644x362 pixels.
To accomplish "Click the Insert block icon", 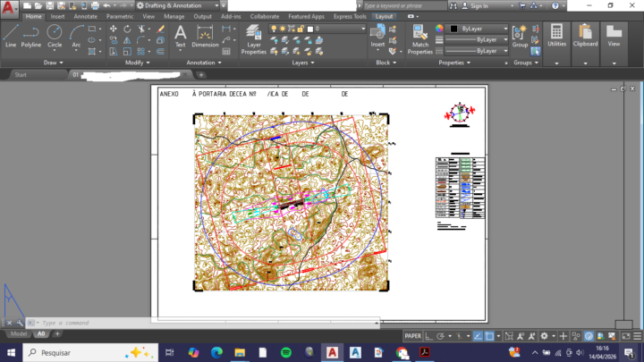I will pos(378,36).
